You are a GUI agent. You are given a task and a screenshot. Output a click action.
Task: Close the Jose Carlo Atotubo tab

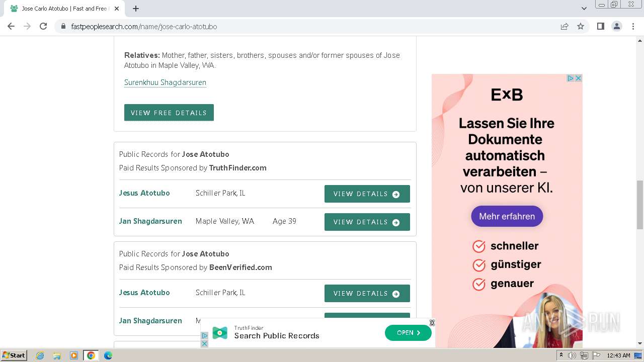coord(117,9)
